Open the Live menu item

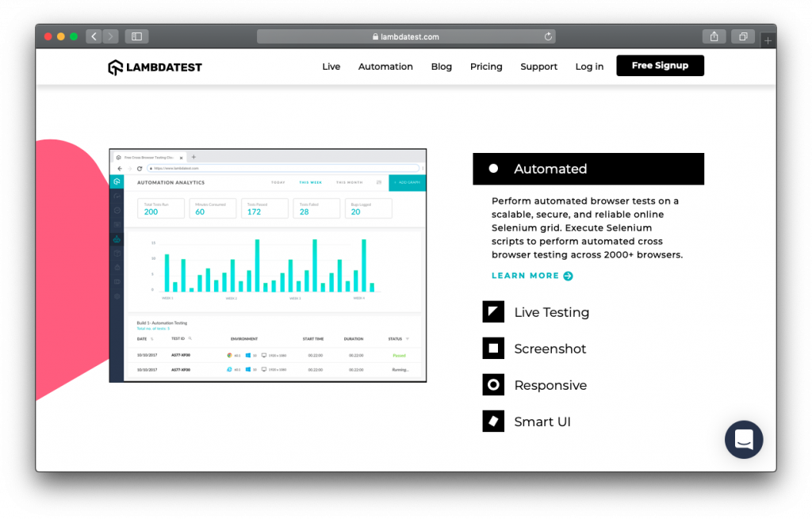click(331, 67)
